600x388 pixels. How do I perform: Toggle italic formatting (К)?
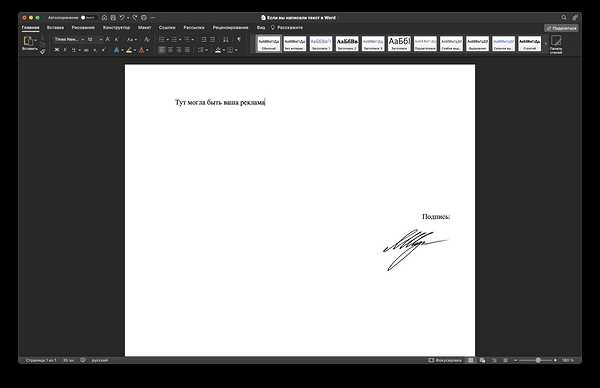tap(65, 50)
